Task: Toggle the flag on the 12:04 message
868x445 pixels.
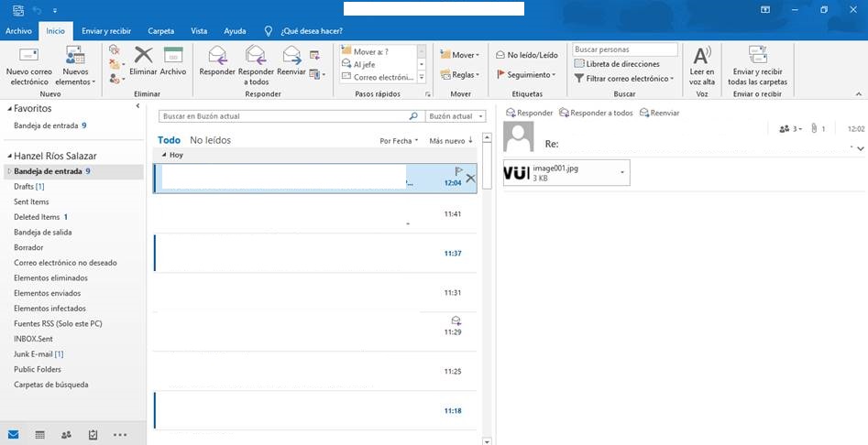Action: point(458,170)
